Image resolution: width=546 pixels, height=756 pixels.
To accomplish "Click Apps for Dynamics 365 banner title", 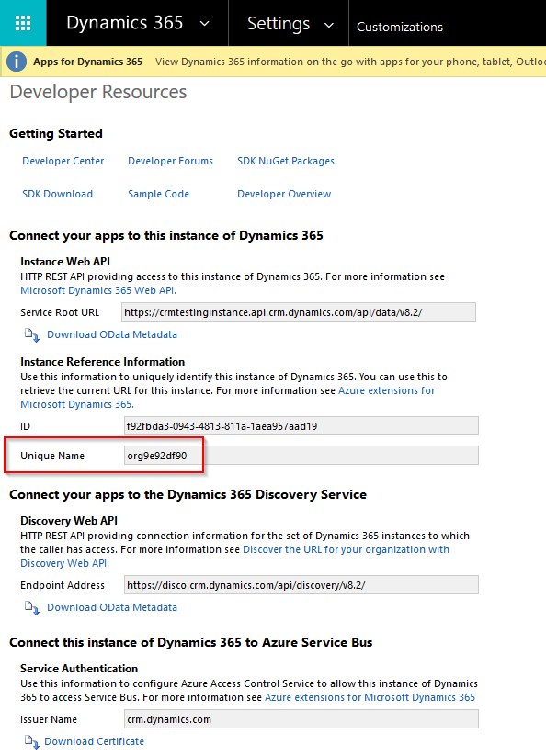I will [88, 62].
